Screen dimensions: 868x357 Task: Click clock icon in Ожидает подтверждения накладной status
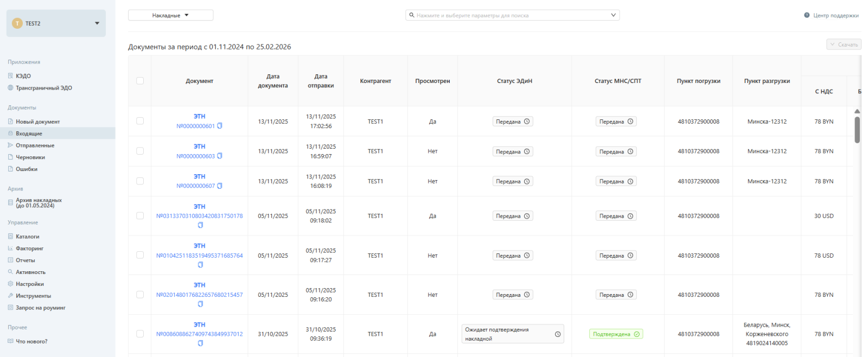[558, 334]
